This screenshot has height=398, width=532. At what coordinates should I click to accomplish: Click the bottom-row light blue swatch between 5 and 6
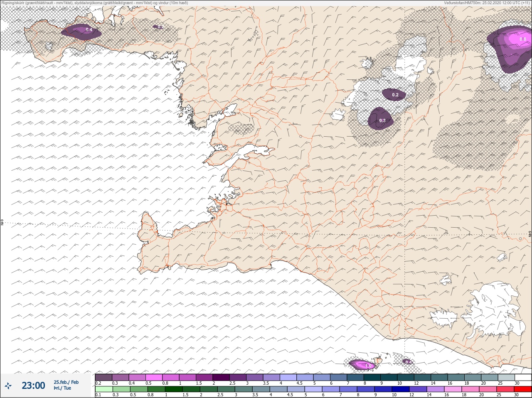[x=314, y=389]
